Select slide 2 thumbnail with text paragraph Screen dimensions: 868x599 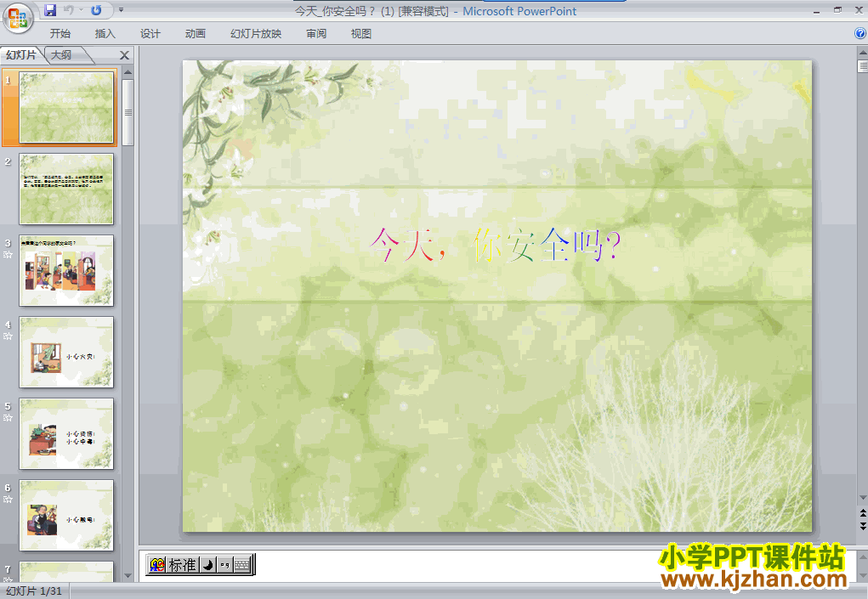coord(66,189)
